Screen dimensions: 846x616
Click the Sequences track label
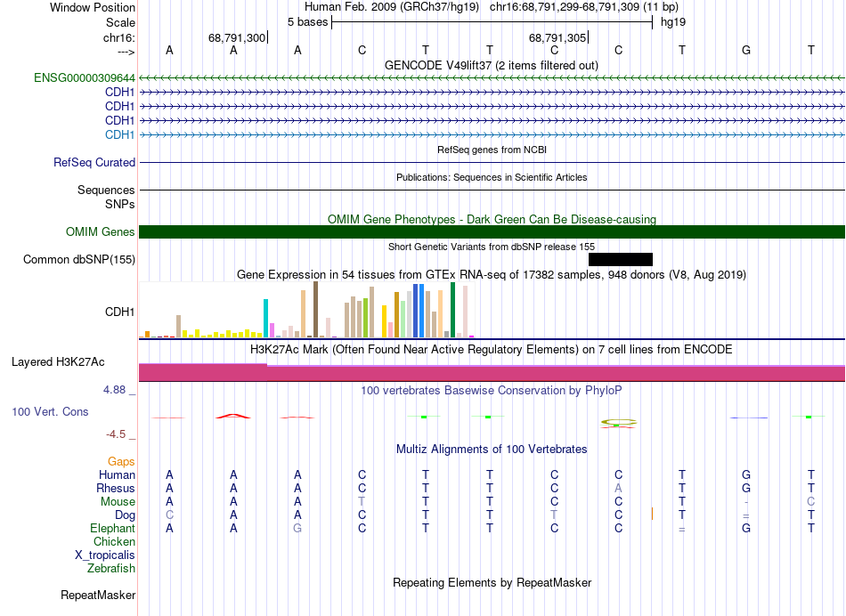click(106, 190)
